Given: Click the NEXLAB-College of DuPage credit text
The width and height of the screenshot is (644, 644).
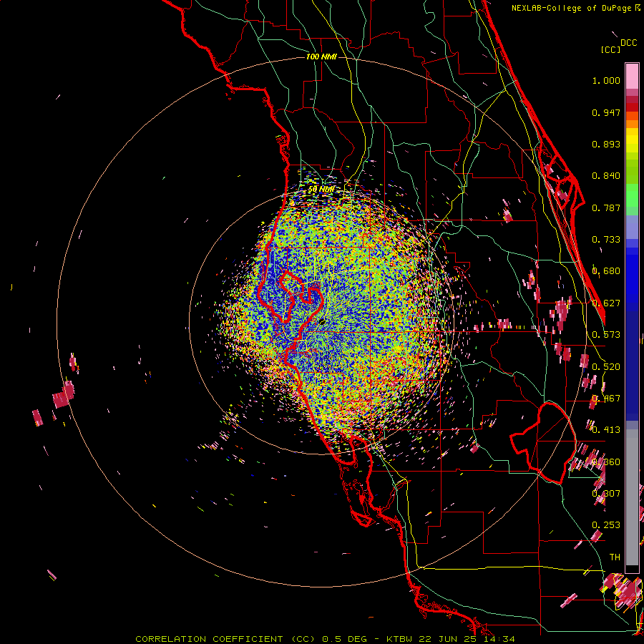Looking at the screenshot, I should point(572,8).
